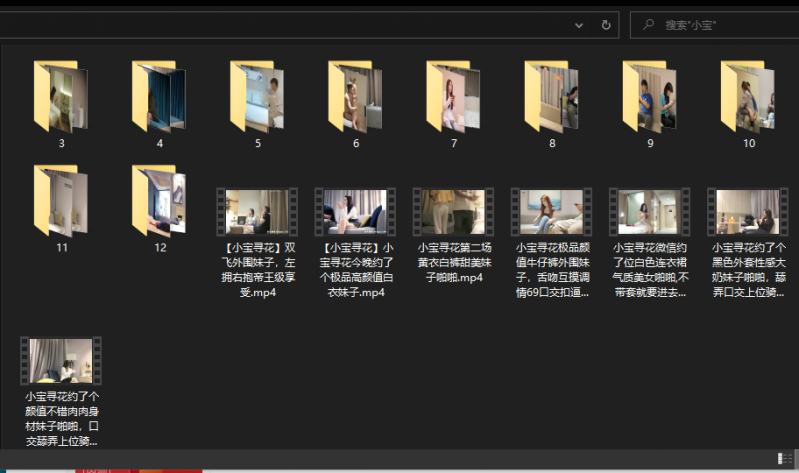
Task: Expand the address bar history dropdown
Action: 579,25
